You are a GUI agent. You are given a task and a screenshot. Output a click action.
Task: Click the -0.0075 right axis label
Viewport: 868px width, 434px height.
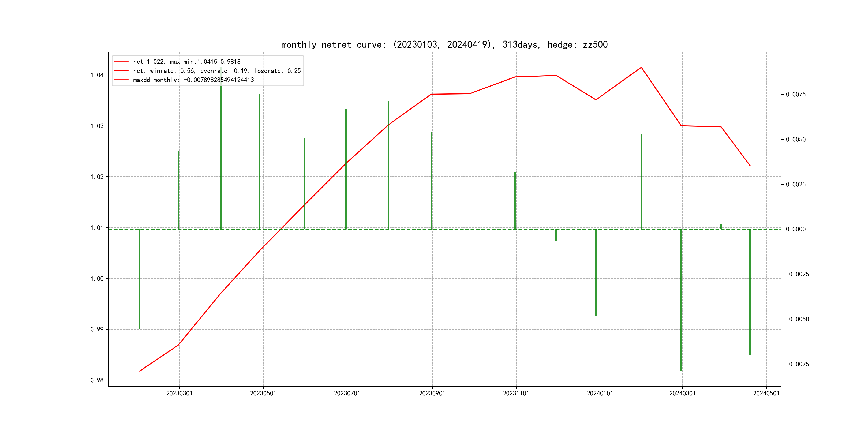(797, 364)
